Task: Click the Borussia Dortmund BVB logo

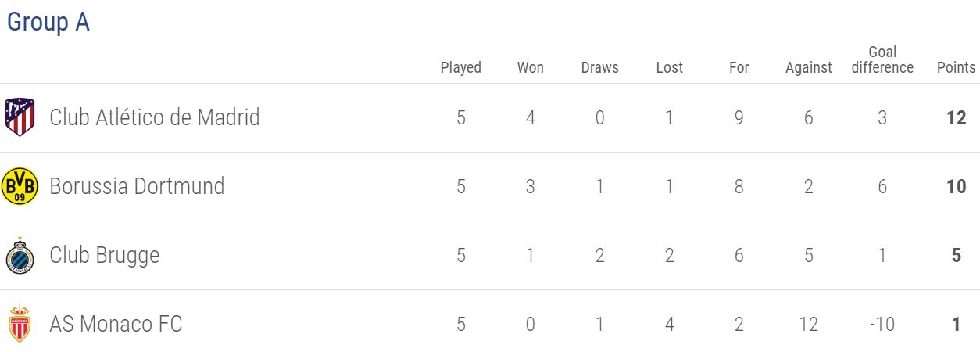Action: point(20,186)
